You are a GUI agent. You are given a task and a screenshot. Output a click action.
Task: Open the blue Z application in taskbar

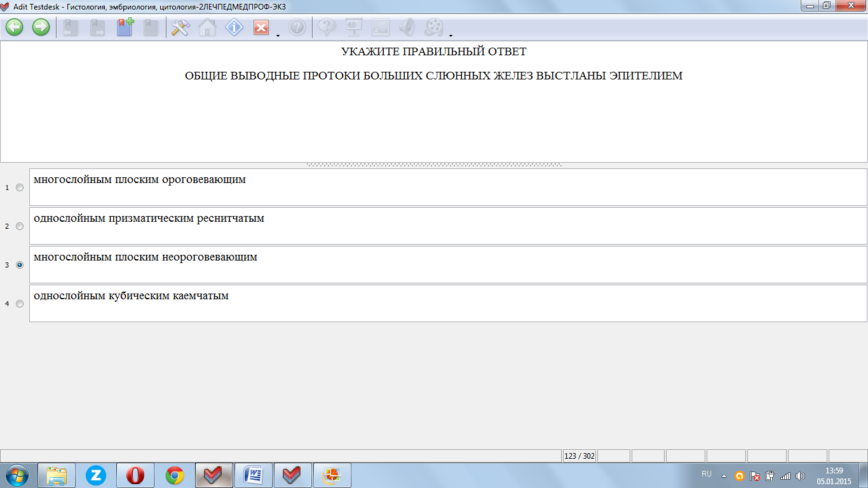click(96, 475)
